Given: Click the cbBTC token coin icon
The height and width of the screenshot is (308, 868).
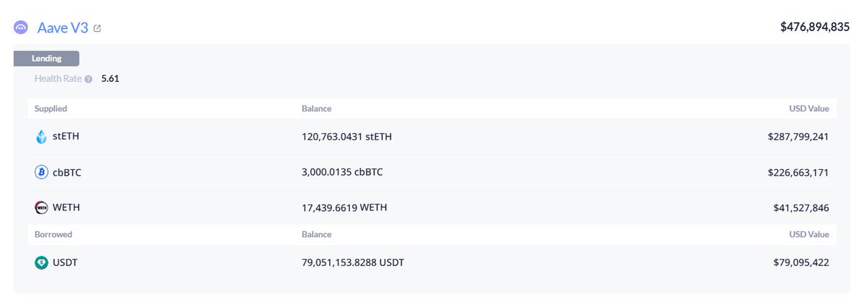Looking at the screenshot, I should [41, 172].
